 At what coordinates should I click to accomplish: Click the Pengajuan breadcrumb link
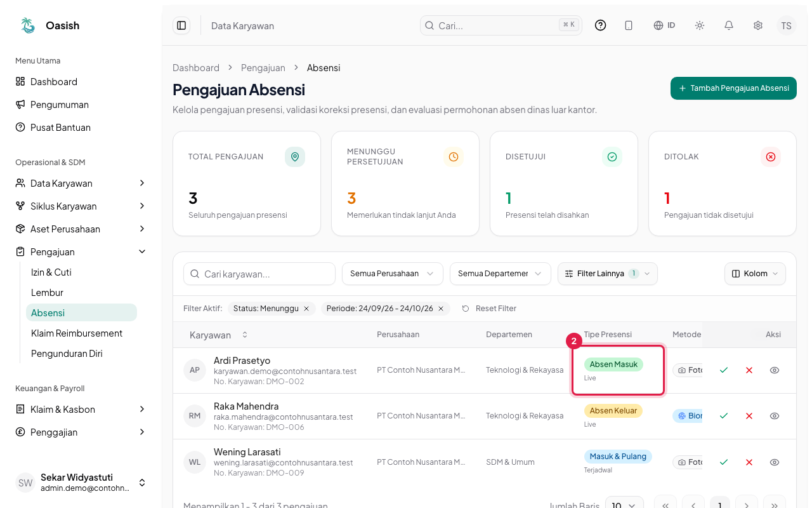pyautogui.click(x=263, y=68)
